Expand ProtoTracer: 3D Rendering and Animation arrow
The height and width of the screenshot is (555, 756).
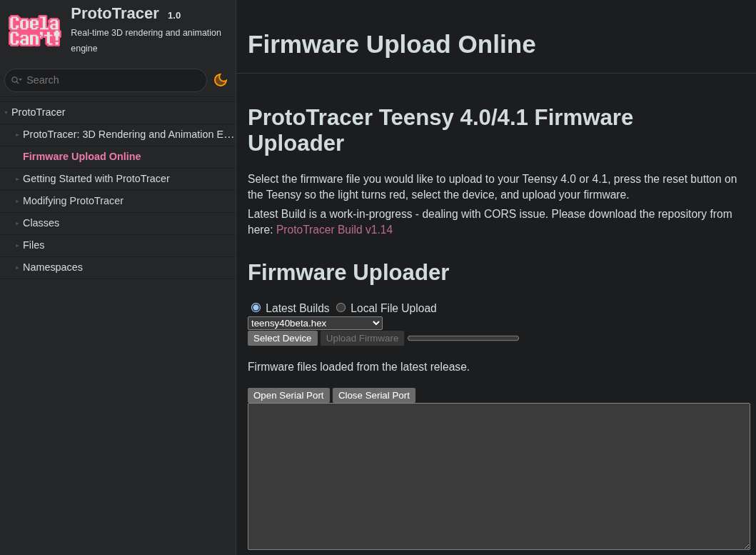[17, 135]
